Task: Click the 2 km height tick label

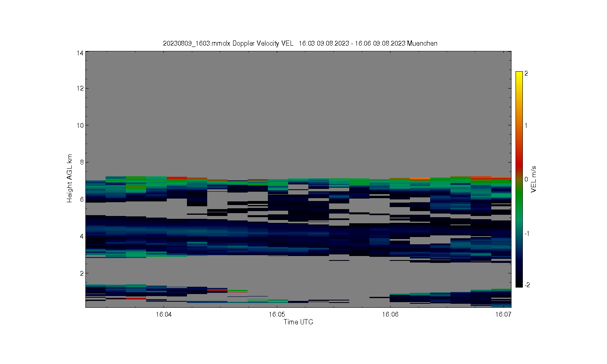Action: coord(82,273)
